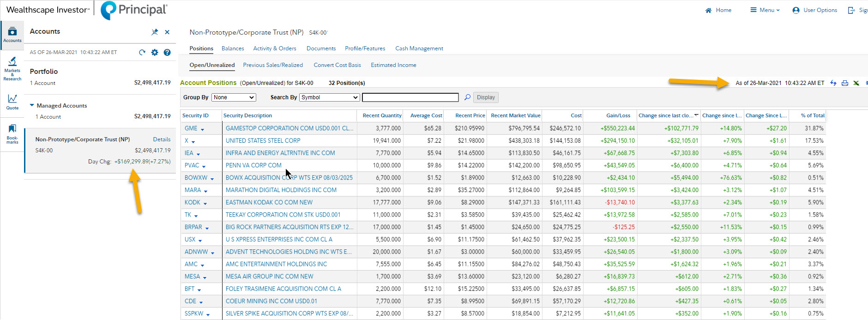Open the Principal logo home

(134, 10)
